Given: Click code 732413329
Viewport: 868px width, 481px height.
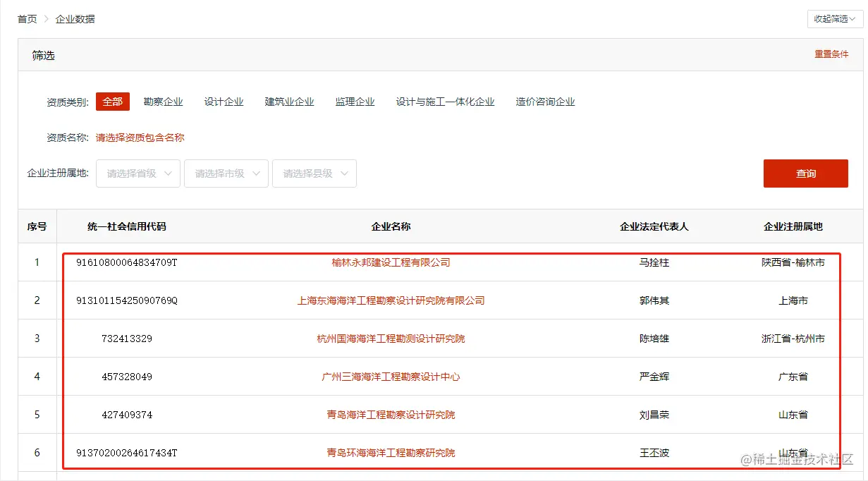Looking at the screenshot, I should click(127, 339).
